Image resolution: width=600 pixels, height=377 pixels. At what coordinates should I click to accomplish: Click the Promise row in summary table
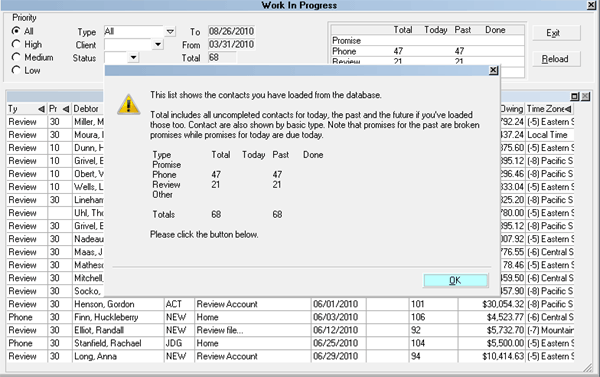427,40
